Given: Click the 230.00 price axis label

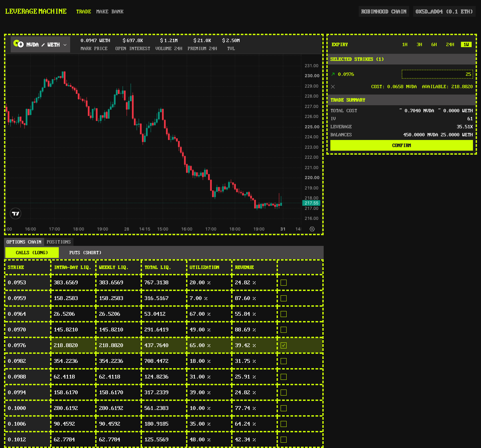Looking at the screenshot, I should point(312,76).
